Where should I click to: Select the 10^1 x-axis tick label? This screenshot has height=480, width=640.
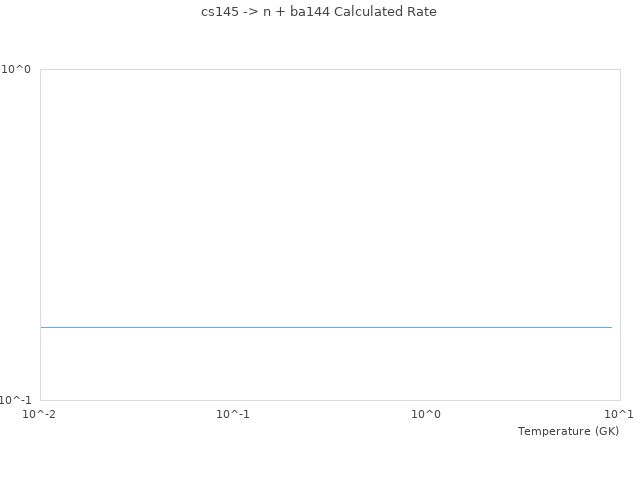pos(618,414)
